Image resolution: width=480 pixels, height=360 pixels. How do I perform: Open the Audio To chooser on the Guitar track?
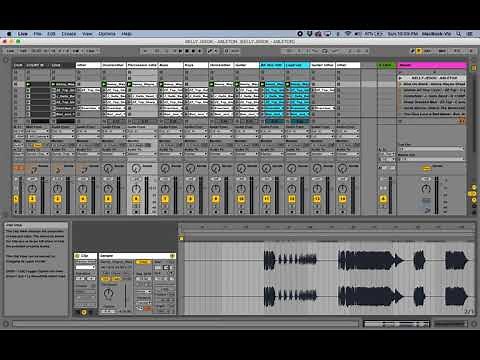click(246, 154)
